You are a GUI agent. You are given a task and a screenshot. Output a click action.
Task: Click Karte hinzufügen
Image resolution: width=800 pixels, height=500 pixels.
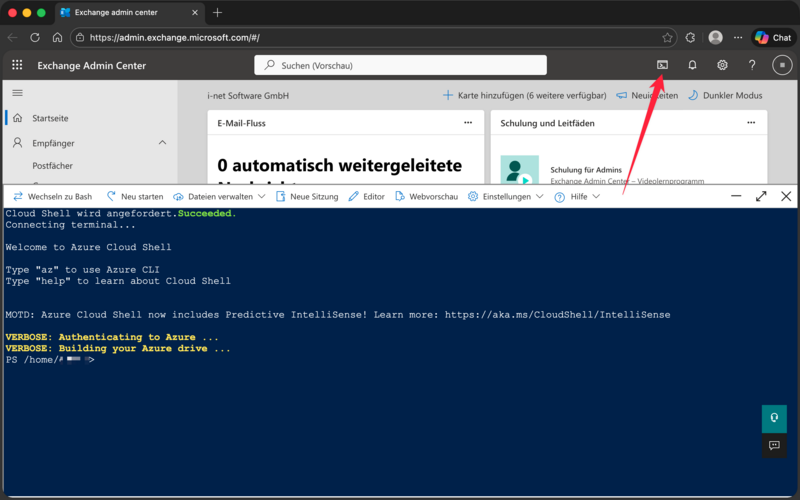pos(524,95)
